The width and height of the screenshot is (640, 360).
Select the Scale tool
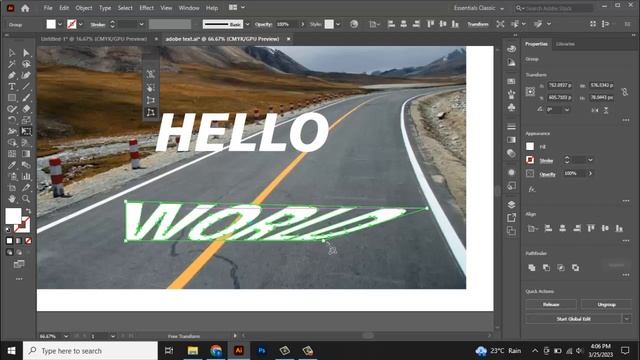[x=26, y=120]
